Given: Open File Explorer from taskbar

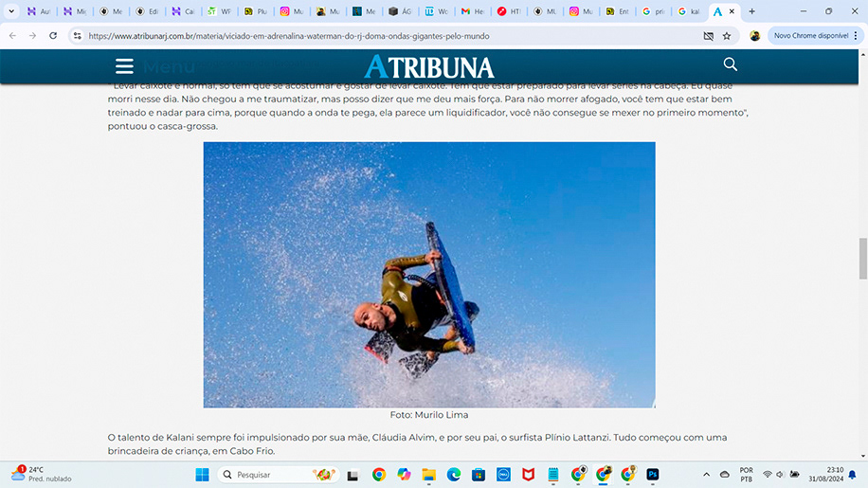Looking at the screenshot, I should tap(428, 475).
